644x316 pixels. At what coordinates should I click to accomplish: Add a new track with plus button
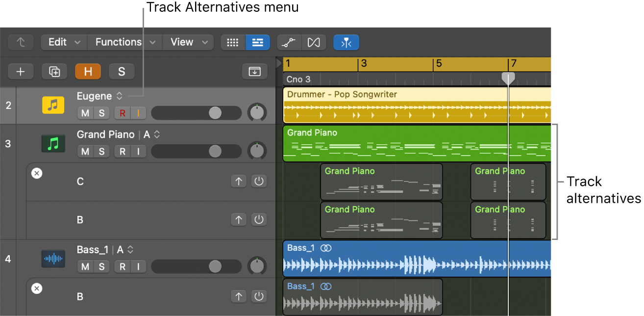[x=21, y=72]
